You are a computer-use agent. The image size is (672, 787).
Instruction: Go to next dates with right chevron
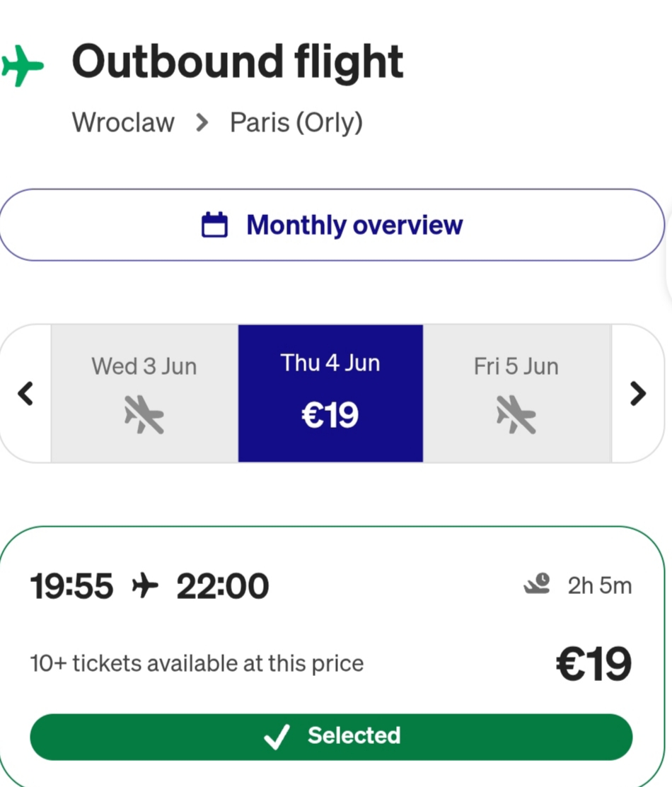(x=638, y=393)
